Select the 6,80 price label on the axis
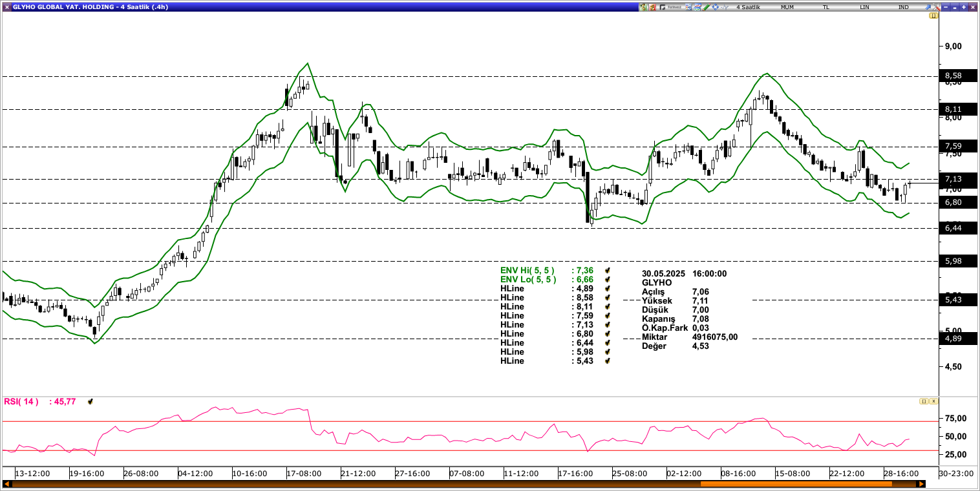The image size is (980, 491). pos(958,202)
